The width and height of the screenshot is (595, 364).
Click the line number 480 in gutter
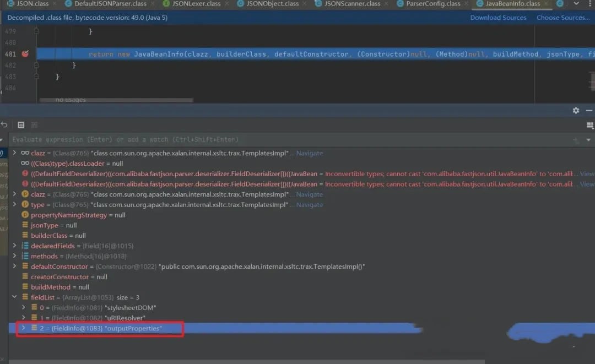[10, 42]
